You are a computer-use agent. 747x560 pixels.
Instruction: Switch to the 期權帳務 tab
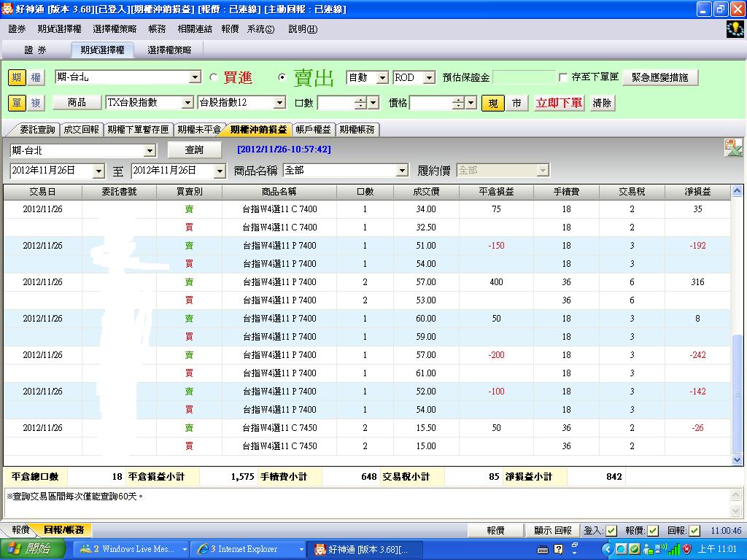pyautogui.click(x=357, y=130)
